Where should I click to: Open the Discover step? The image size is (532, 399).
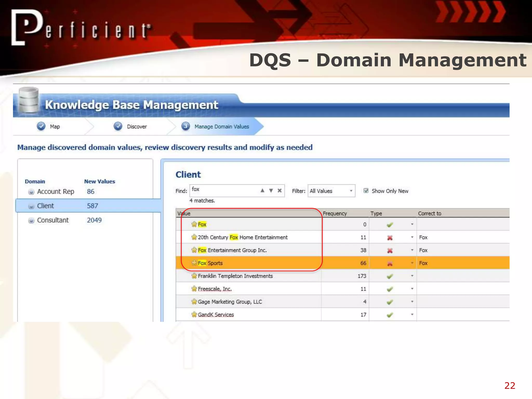[137, 127]
